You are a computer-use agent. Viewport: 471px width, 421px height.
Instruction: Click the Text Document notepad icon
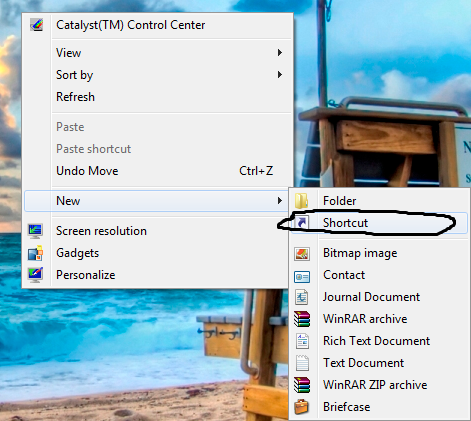[x=302, y=363]
